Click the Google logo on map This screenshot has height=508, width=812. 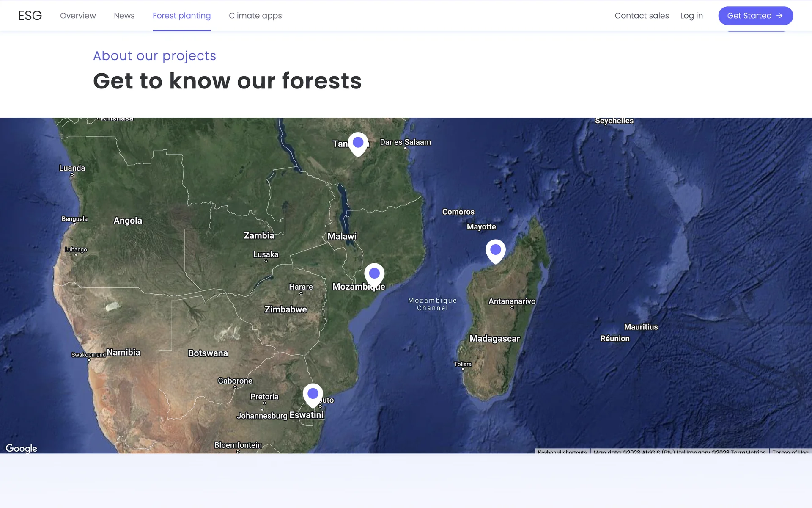(x=21, y=448)
